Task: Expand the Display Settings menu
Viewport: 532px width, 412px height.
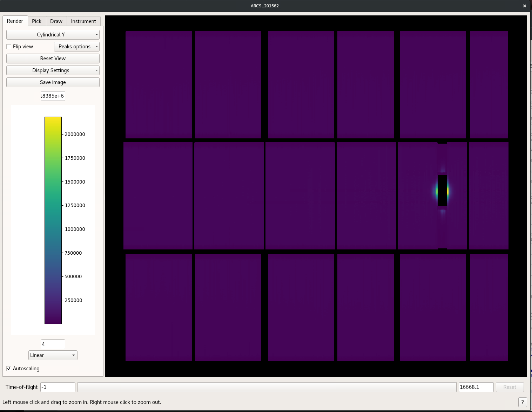Action: (53, 70)
